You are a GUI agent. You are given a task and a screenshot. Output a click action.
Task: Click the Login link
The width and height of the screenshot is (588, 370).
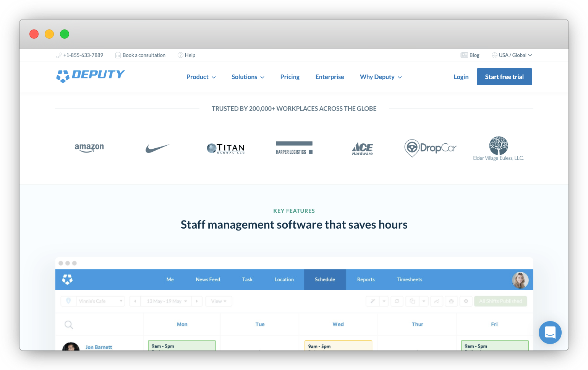(x=461, y=77)
